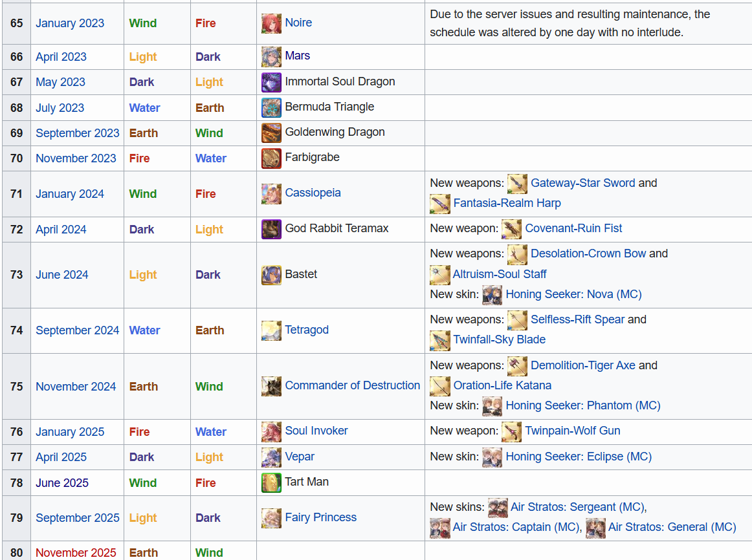Open the Tetragod link

pos(307,330)
